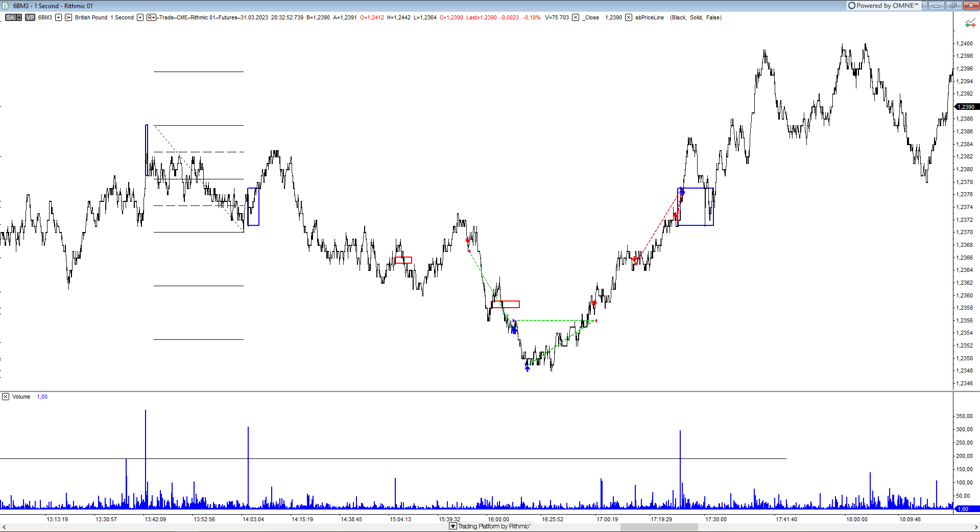Click the VP volume profile button
Screen dimensions: 980x532
(30, 17)
